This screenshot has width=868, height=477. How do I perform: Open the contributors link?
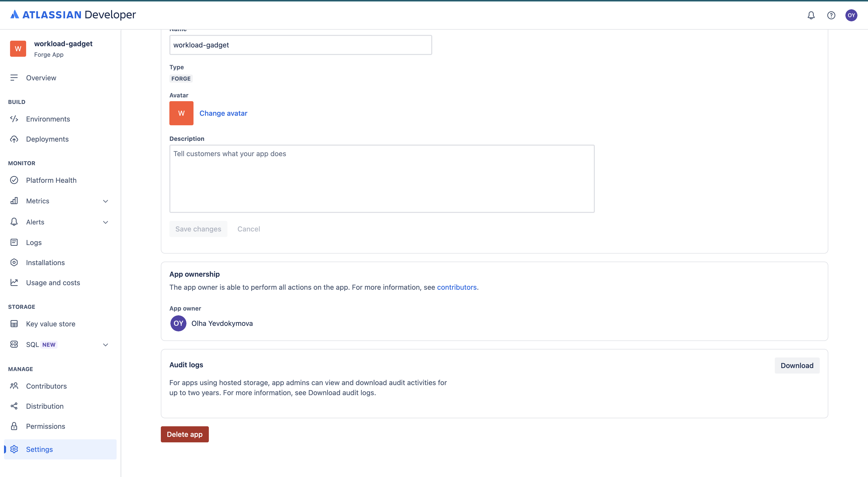point(457,287)
